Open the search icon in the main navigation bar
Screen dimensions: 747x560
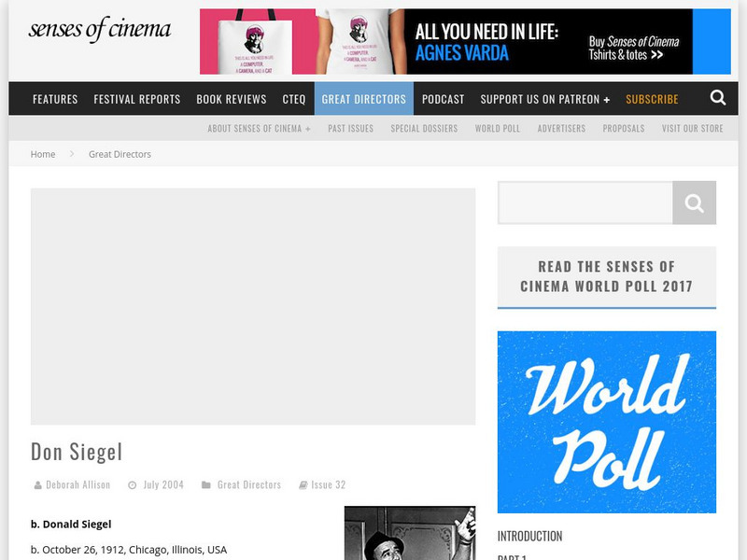pos(717,98)
